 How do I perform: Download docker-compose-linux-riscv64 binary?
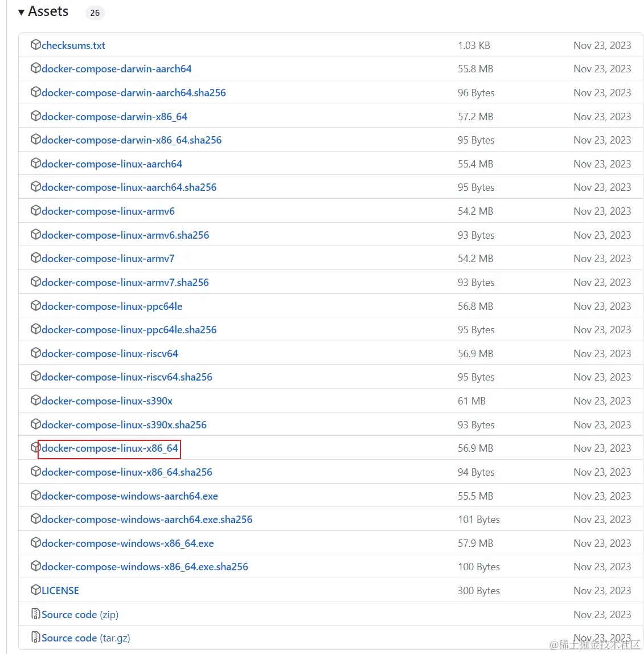pyautogui.click(x=110, y=354)
